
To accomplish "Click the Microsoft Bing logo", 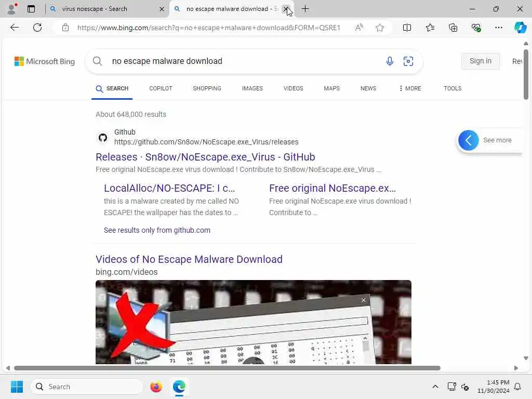I will click(x=45, y=61).
